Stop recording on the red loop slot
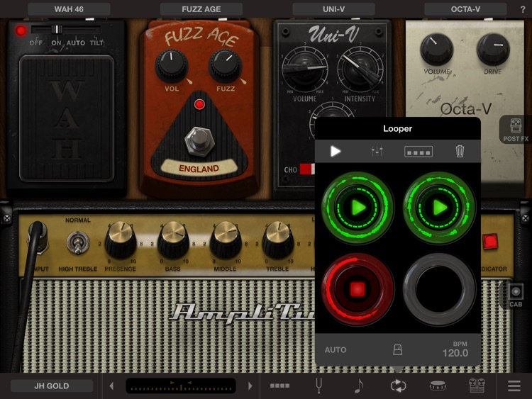This screenshot has width=532, height=399. pos(358,289)
